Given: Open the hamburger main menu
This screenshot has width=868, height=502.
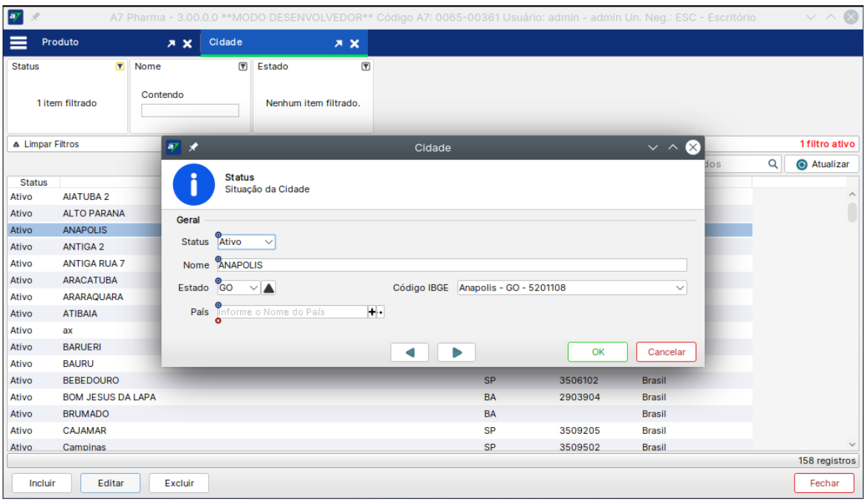Looking at the screenshot, I should coord(19,42).
